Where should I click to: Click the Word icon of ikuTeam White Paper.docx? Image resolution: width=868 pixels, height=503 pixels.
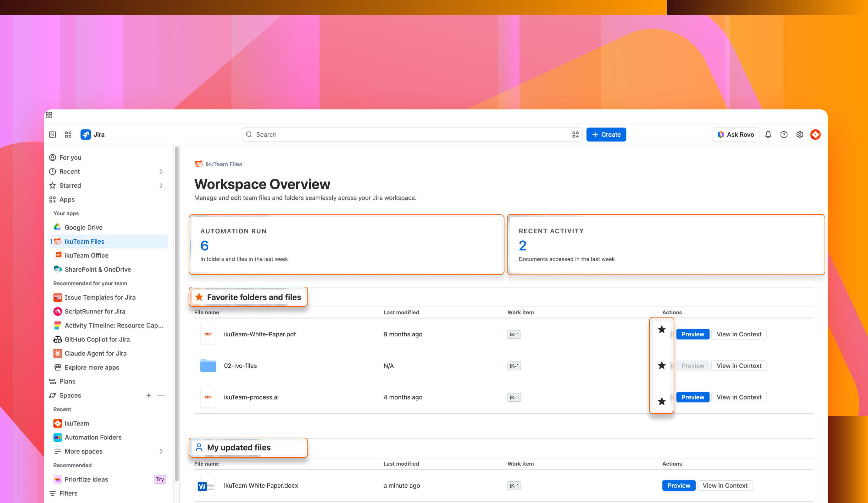coord(206,486)
